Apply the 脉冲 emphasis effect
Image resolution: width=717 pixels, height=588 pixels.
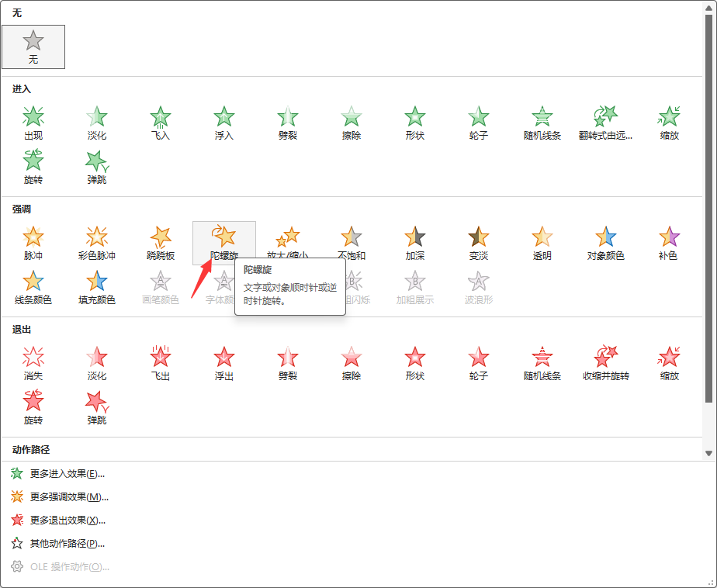[33, 244]
